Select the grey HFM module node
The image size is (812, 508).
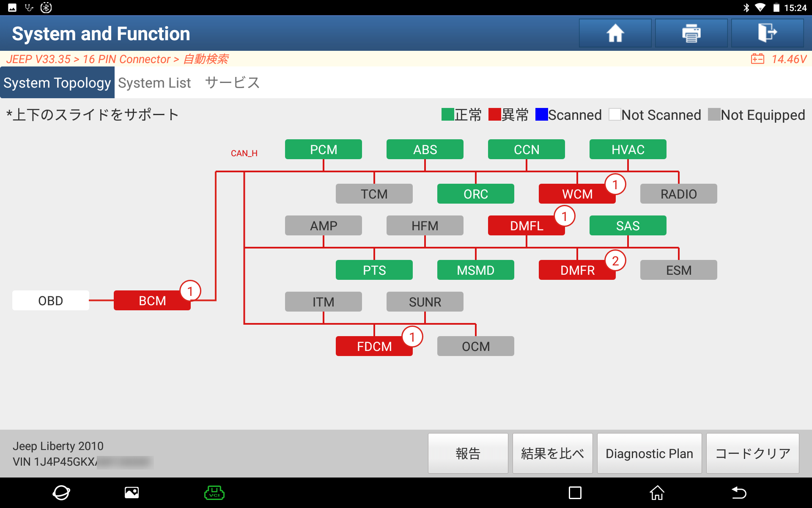(425, 226)
